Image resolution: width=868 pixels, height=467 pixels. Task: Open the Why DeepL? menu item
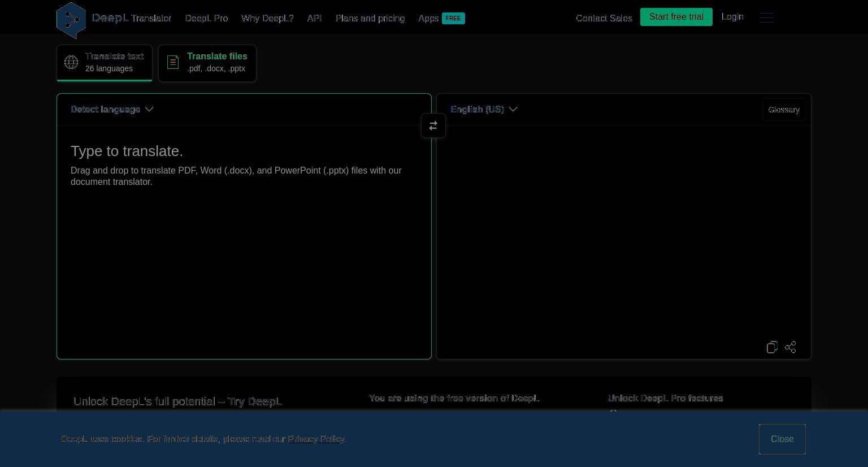[267, 19]
